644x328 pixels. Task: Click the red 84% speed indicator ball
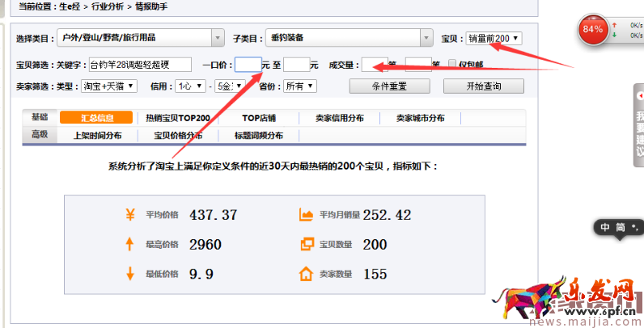coord(593,29)
